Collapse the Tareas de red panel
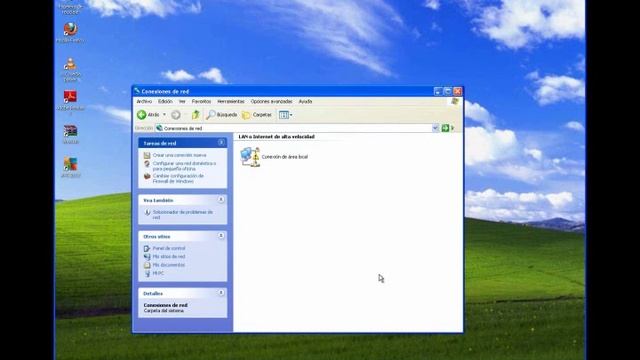The height and width of the screenshot is (360, 640). 221,142
